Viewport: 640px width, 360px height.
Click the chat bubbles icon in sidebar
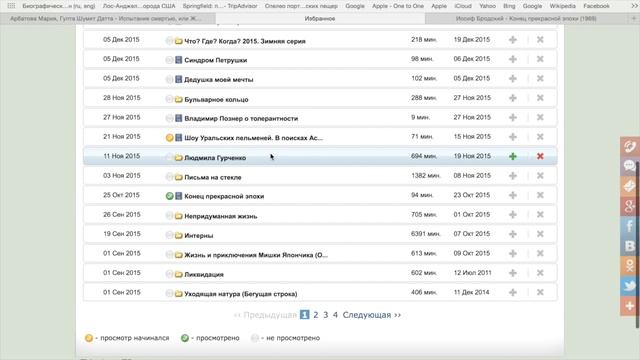[630, 167]
